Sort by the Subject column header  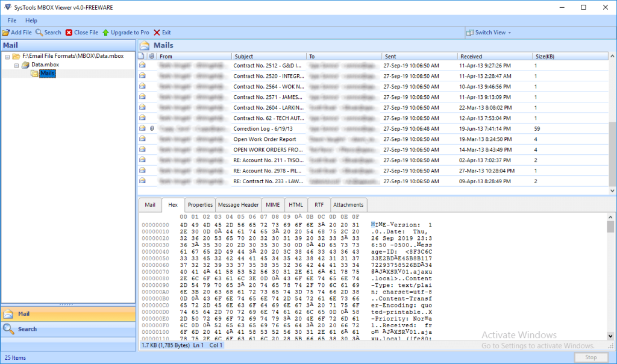pos(269,56)
